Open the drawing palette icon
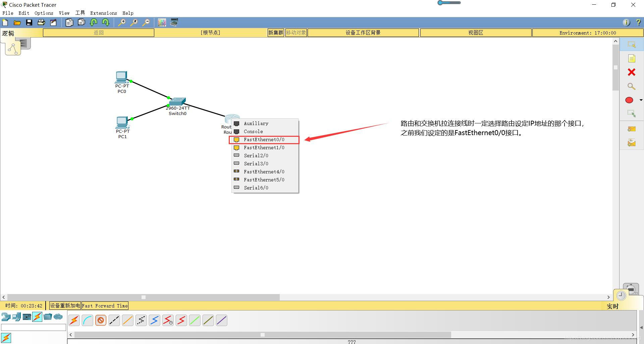This screenshot has width=644, height=344. (x=162, y=22)
